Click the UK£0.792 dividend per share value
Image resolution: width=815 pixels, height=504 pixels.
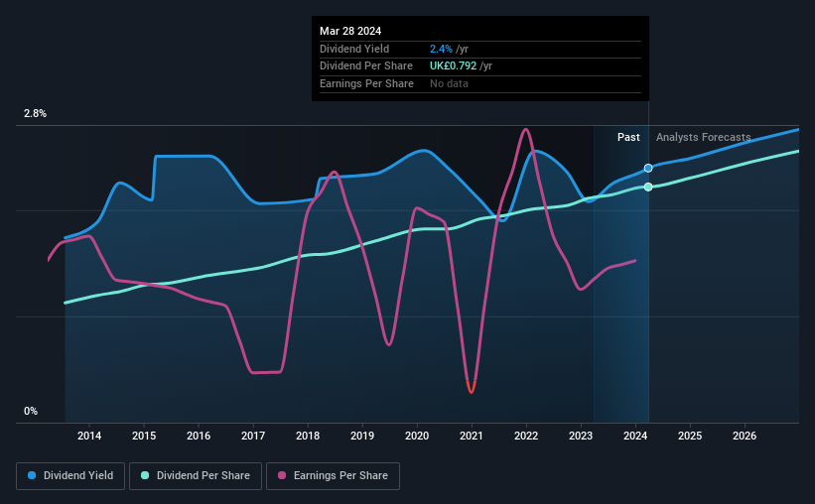pos(454,66)
